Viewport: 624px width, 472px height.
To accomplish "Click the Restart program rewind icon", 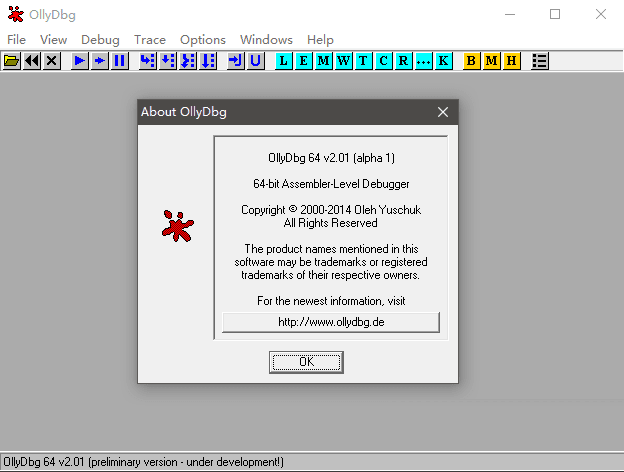I will (32, 61).
